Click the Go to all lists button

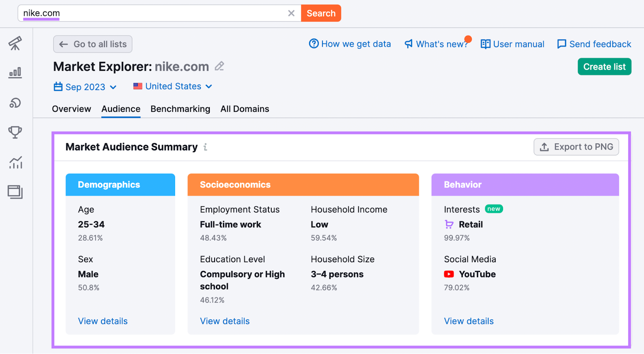(93, 44)
